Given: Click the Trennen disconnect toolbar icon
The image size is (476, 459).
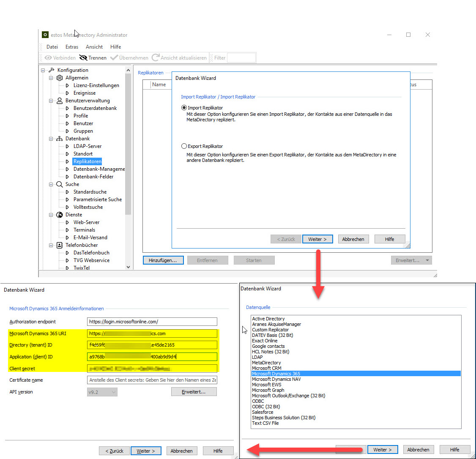Looking at the screenshot, I should (83, 58).
